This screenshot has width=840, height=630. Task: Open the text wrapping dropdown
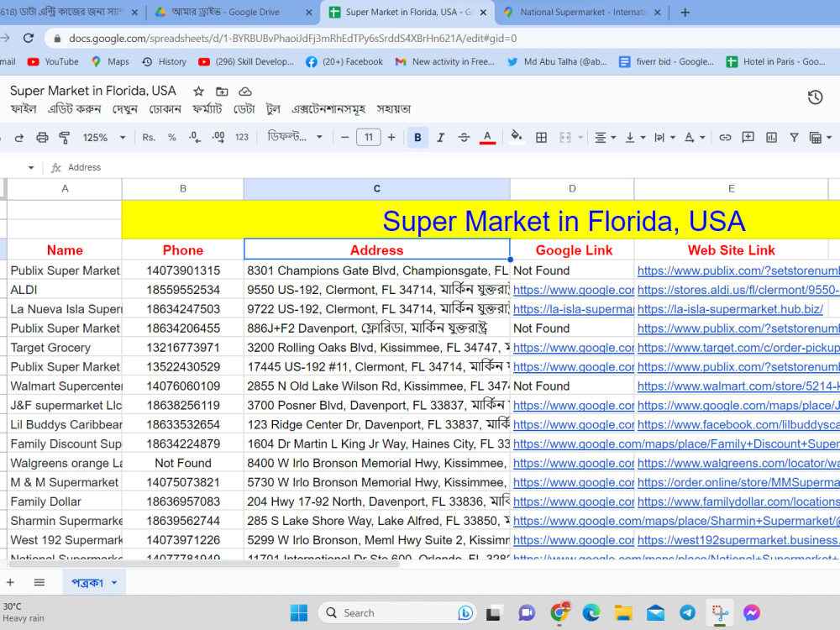tap(664, 138)
